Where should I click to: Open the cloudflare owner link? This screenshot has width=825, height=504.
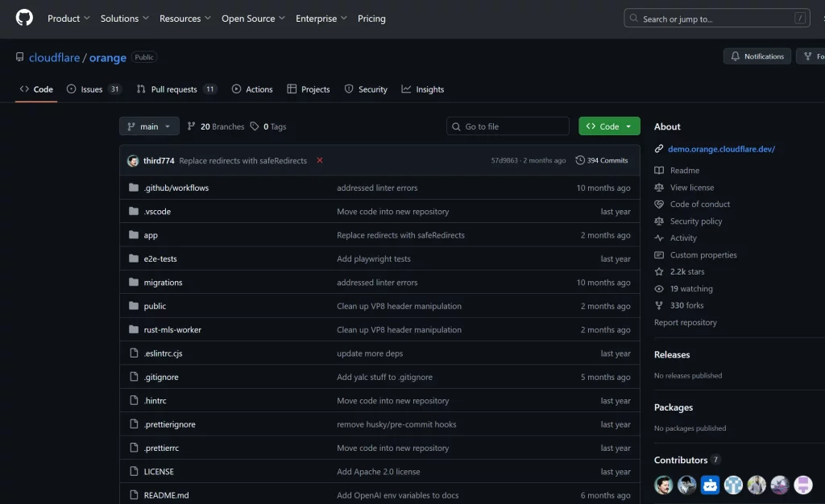(54, 57)
